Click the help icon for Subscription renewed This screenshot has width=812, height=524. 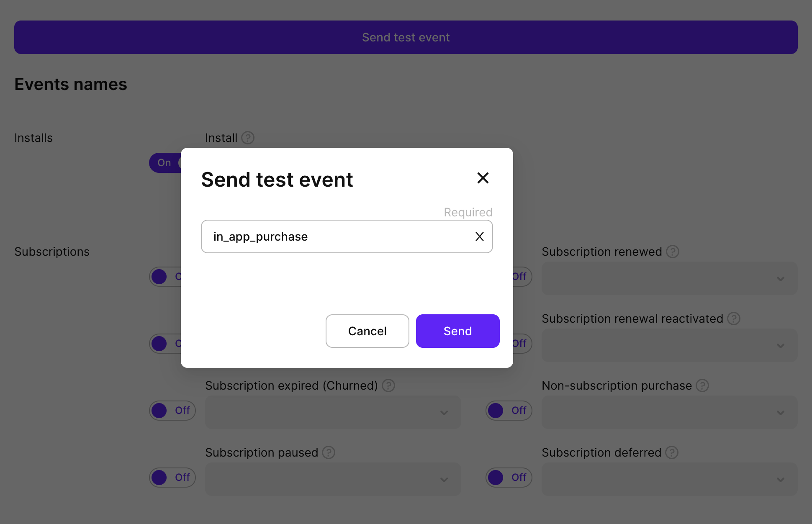(673, 252)
